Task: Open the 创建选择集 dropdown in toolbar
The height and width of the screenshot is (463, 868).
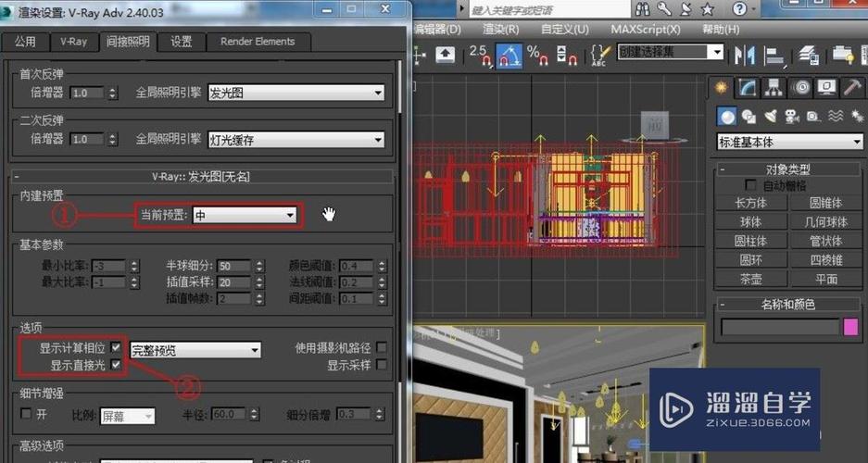Action: click(x=671, y=52)
